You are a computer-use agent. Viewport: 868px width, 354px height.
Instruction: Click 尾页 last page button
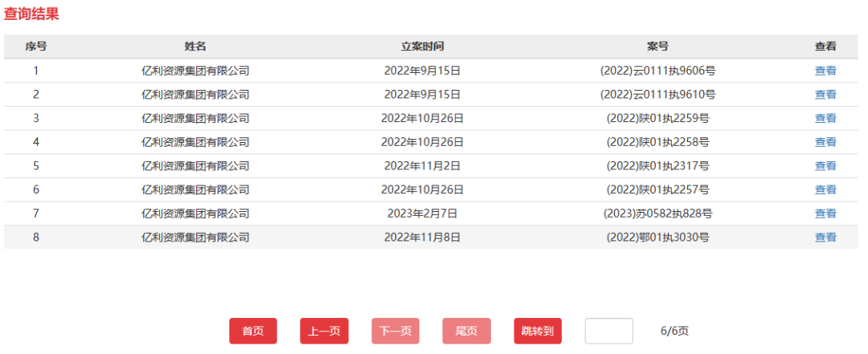coord(466,331)
